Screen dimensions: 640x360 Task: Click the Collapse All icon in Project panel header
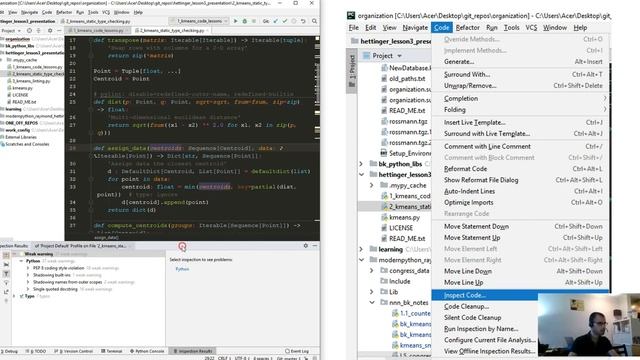pyautogui.click(x=38, y=31)
